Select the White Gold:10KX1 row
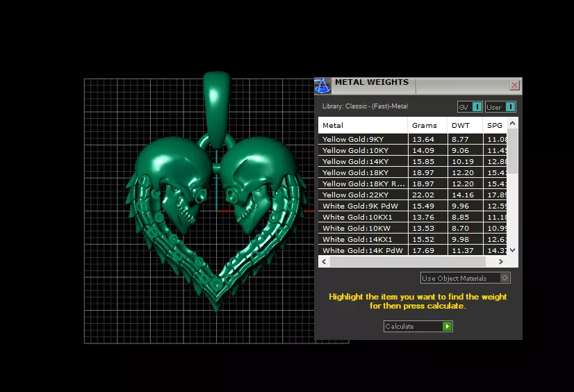Screen dimensions: 574x392 (413, 217)
